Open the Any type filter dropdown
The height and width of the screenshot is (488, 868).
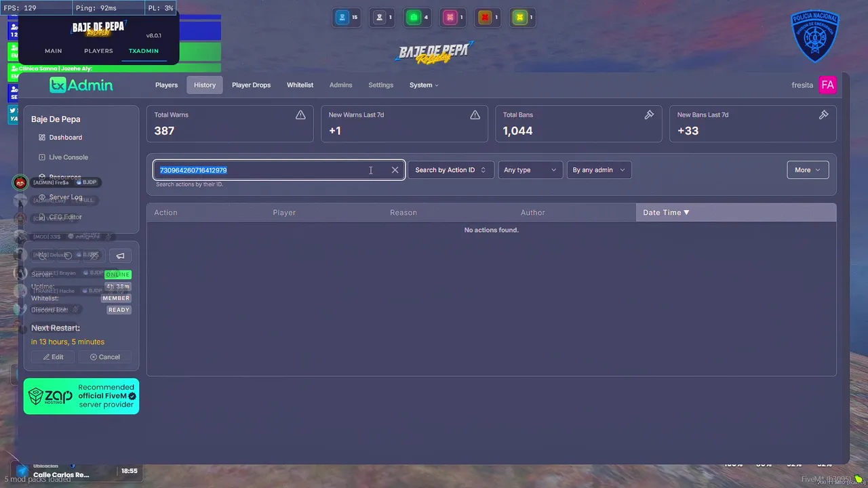[530, 170]
